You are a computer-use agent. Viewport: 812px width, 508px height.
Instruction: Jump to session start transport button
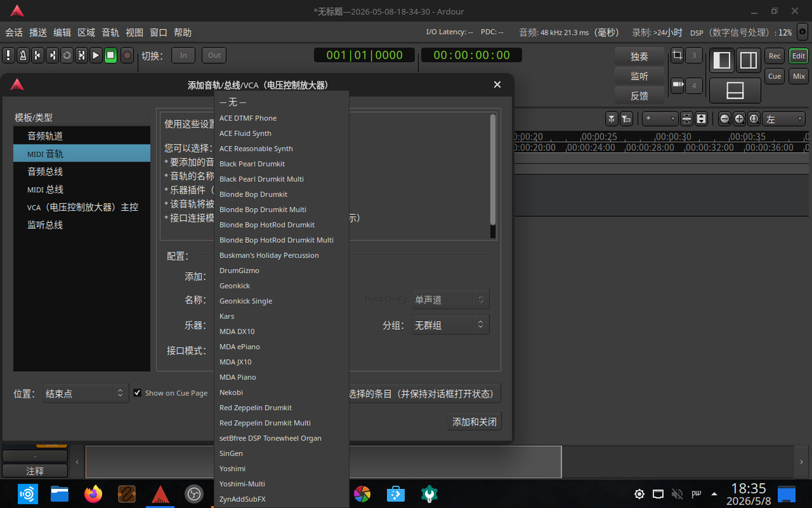click(x=37, y=55)
